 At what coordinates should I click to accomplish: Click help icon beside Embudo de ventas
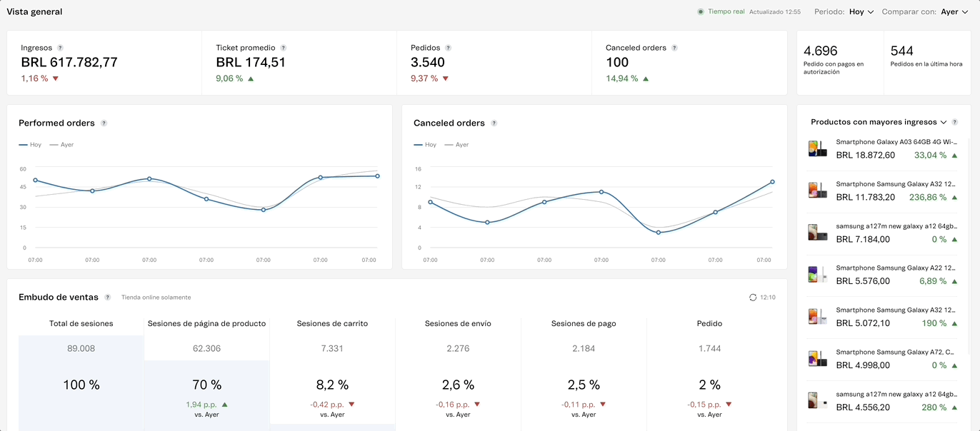click(108, 298)
